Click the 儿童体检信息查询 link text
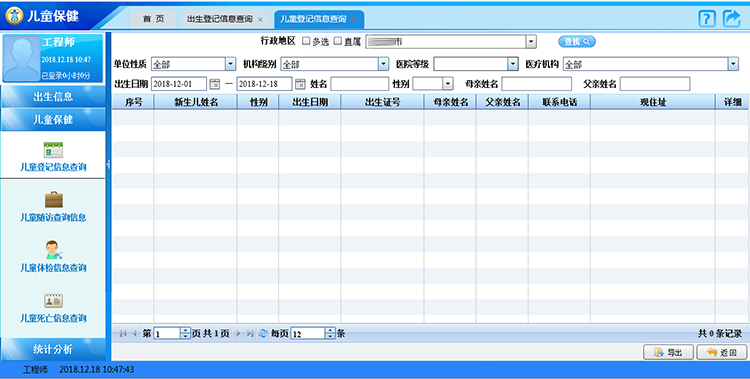750x379 pixels. coord(53,268)
